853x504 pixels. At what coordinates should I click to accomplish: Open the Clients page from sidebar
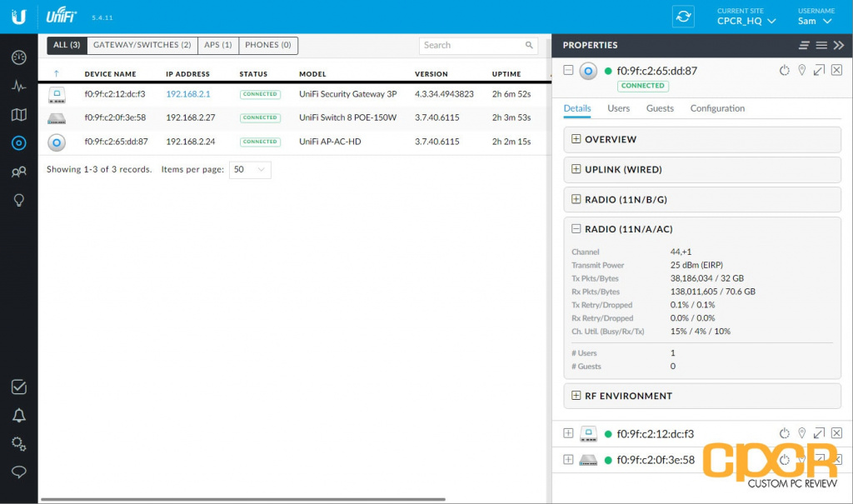coord(18,172)
